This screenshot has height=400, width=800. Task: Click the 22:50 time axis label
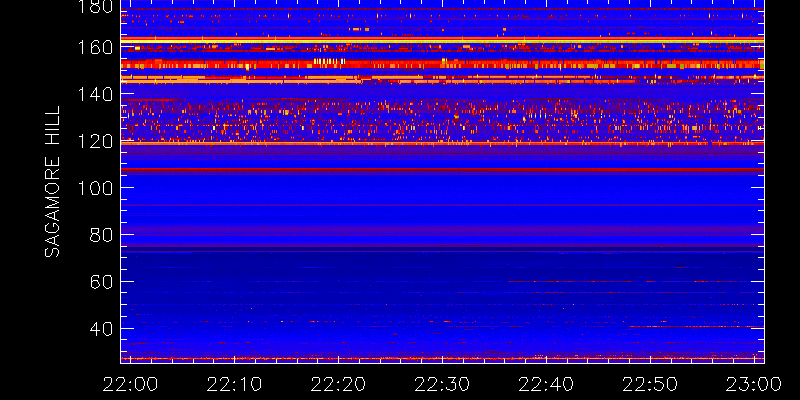pyautogui.click(x=651, y=384)
